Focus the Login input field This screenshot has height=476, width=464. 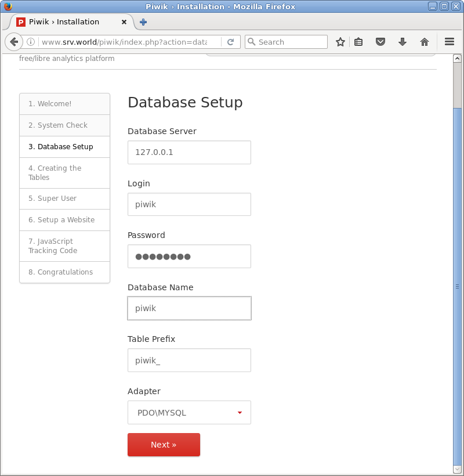point(189,204)
